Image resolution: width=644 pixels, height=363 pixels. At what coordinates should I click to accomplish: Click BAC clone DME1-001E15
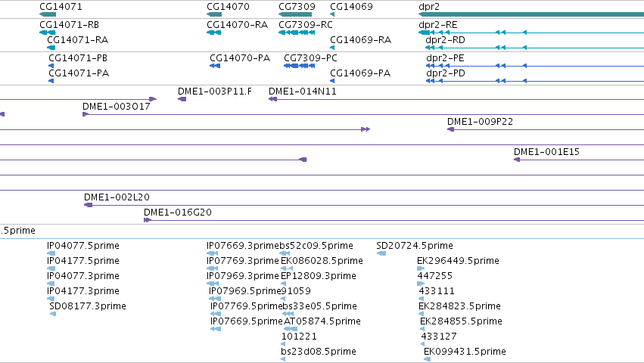(546, 152)
